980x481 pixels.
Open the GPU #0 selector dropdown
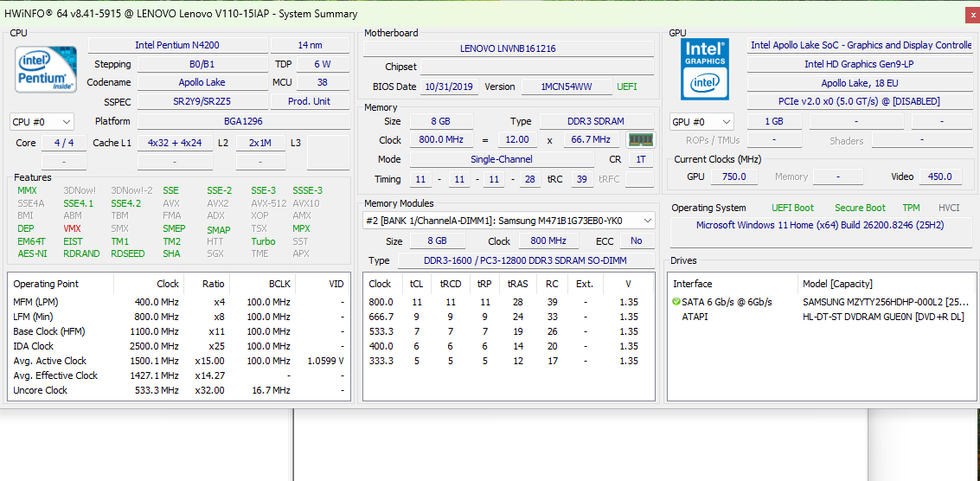[701, 121]
